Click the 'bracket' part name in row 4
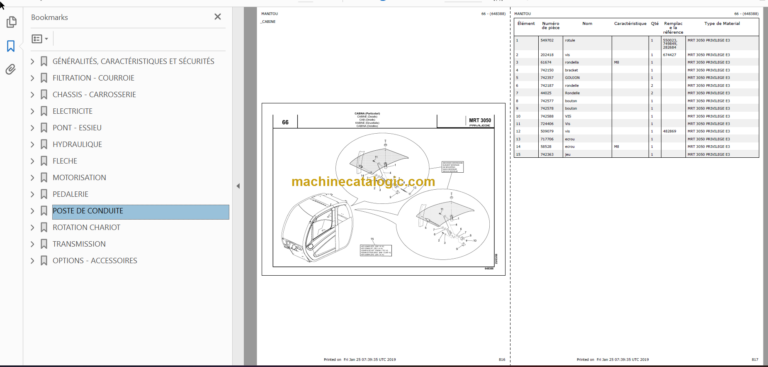Screen dimensions: 768x367 coord(572,70)
